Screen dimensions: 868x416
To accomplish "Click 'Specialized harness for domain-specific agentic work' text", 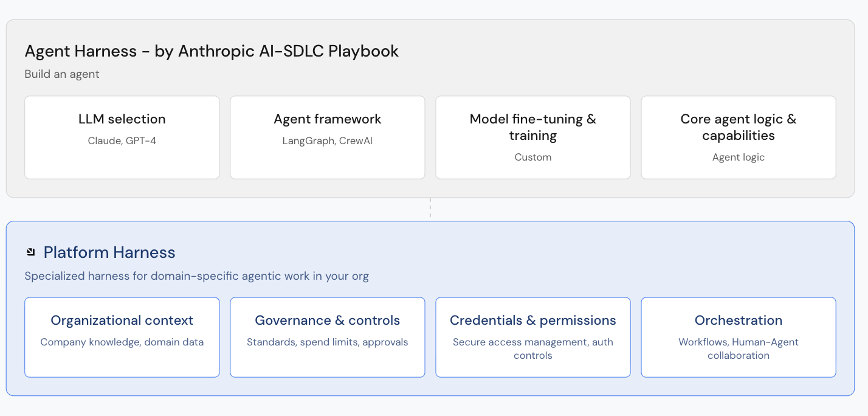I will [x=197, y=276].
